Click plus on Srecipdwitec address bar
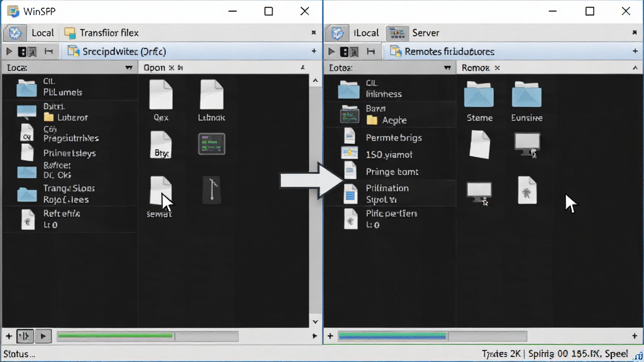The image size is (644, 362). click(x=314, y=52)
